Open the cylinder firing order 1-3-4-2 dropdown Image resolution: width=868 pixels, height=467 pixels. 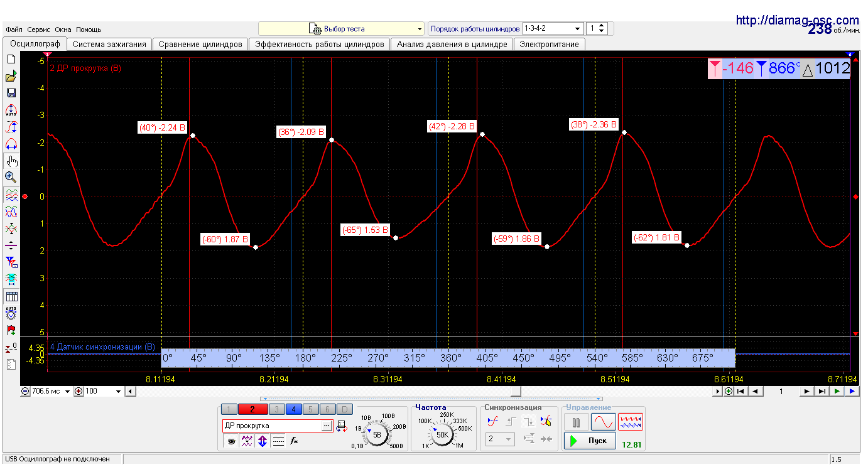click(x=553, y=29)
